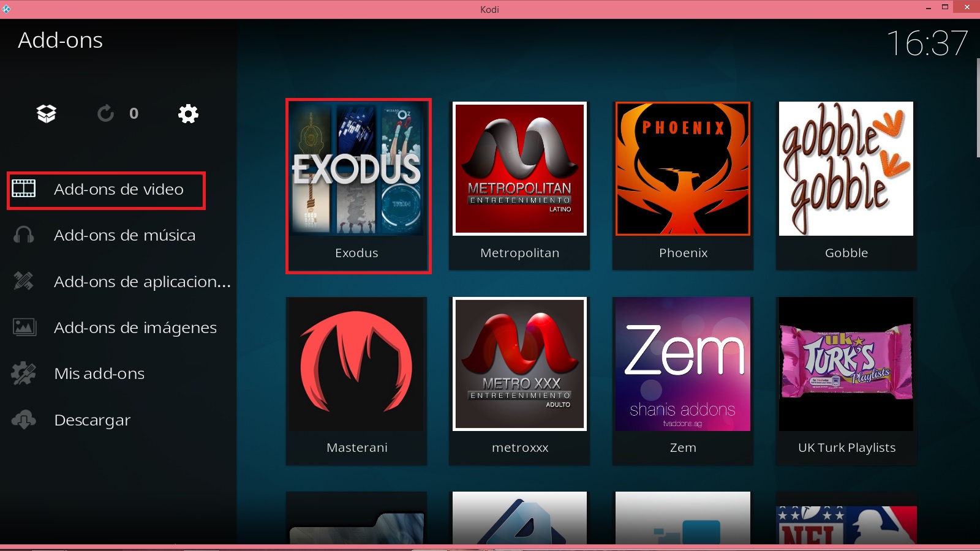Screen dimensions: 980x551
Task: Select Add-ons de música in the sidebar
Action: tap(125, 235)
